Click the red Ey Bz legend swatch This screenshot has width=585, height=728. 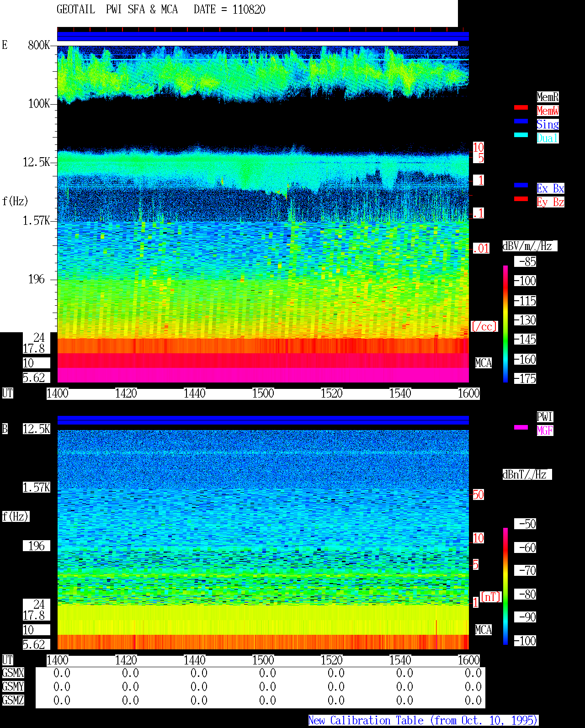(x=521, y=199)
